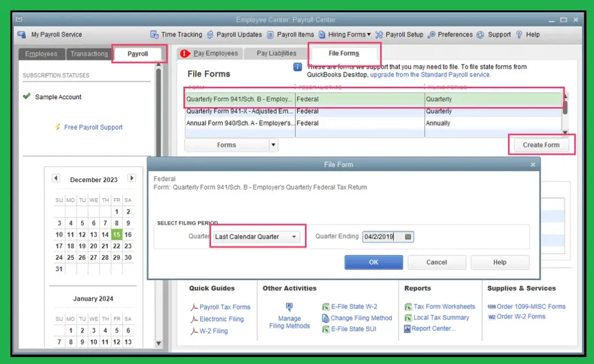Open Preferences from the toolbar

click(x=432, y=35)
